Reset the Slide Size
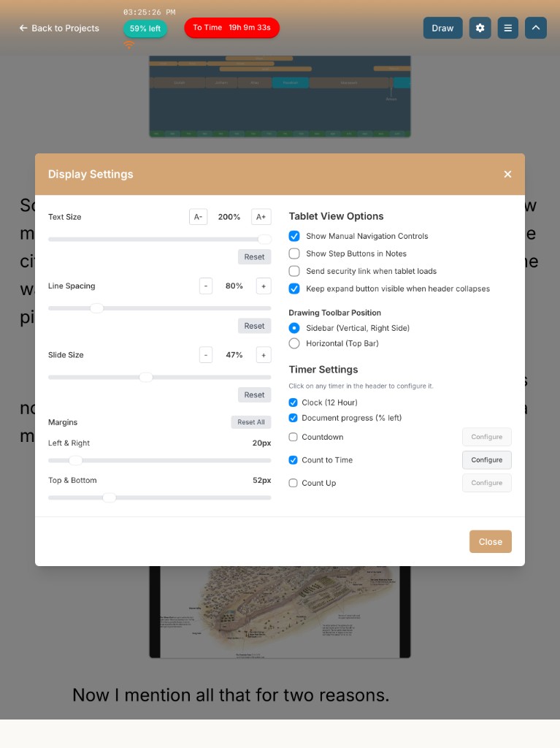Image resolution: width=560 pixels, height=748 pixels. 254,394
